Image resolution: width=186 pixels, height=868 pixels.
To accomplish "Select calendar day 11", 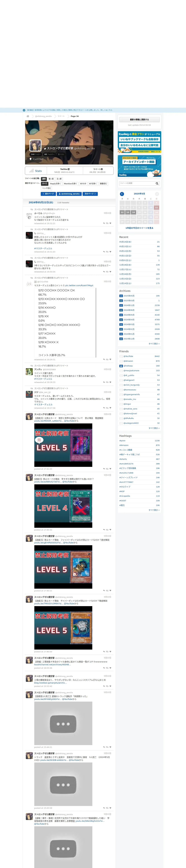I will point(156,208).
